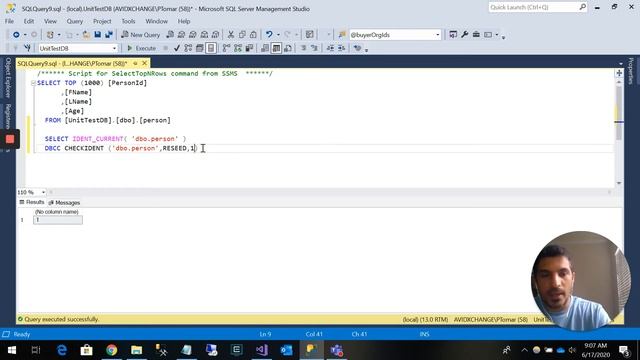Viewport: 640px width, 360px height.
Task: Open the Properties wrench icon
Action: pyautogui.click(x=464, y=35)
